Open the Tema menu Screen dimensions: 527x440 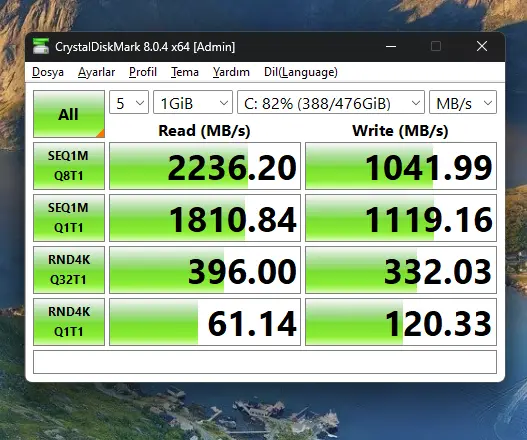point(185,72)
